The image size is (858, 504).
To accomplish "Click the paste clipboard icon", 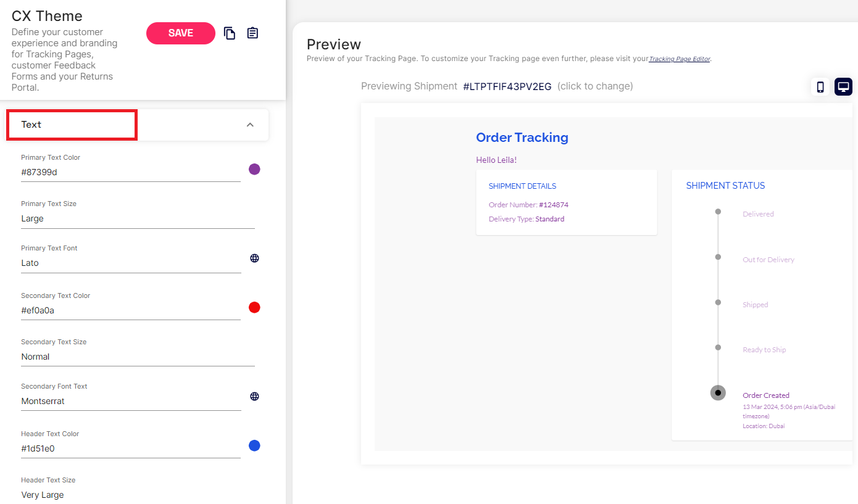I will 252,33.
